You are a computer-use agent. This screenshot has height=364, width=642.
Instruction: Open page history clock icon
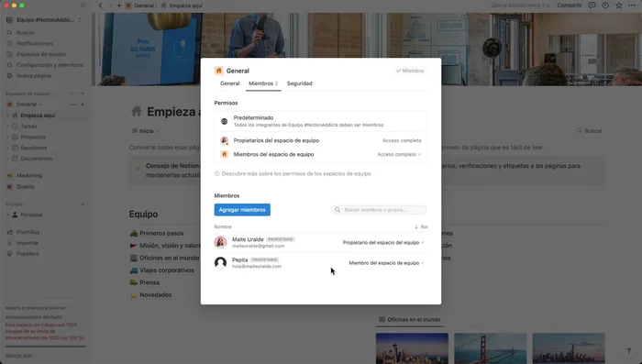pos(605,6)
